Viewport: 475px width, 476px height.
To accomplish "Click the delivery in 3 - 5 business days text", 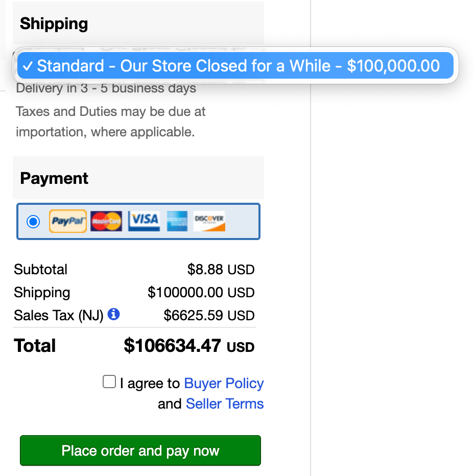I will coord(106,88).
